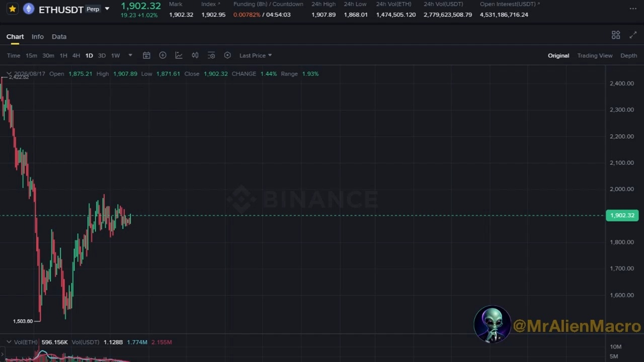Select the 15m interval
Screen dimensions: 644x362
click(x=31, y=55)
